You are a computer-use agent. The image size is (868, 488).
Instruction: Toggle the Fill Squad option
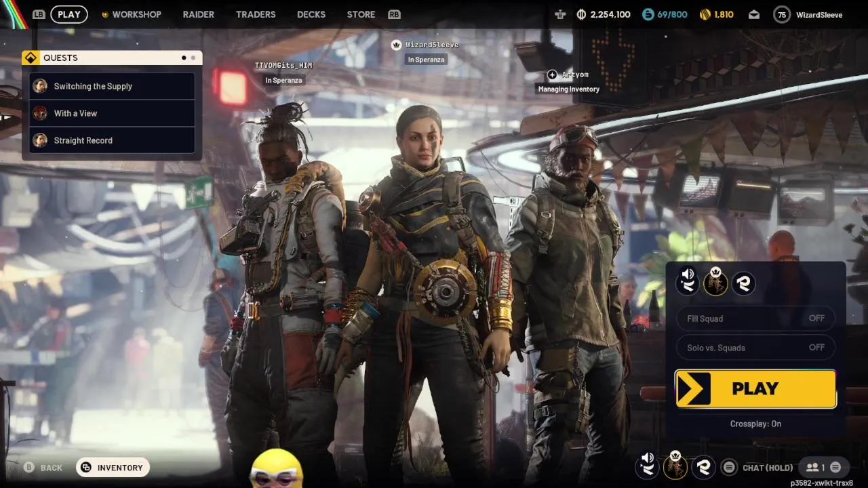755,319
